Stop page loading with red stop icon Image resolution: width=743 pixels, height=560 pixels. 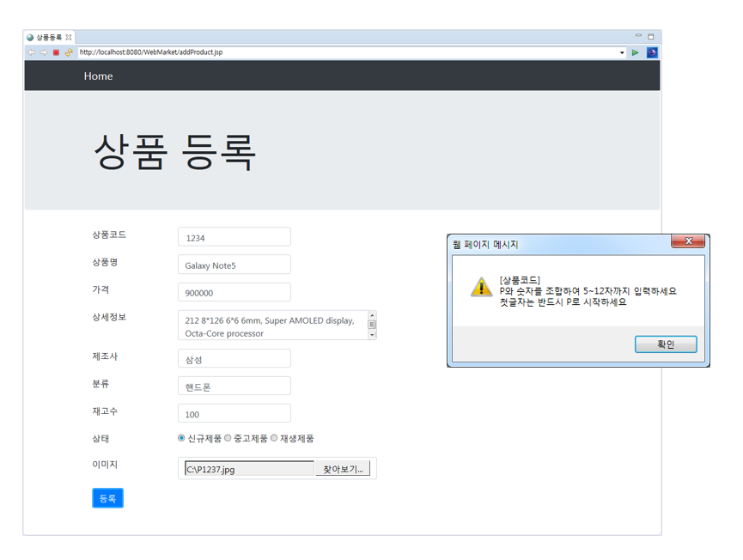point(56,52)
